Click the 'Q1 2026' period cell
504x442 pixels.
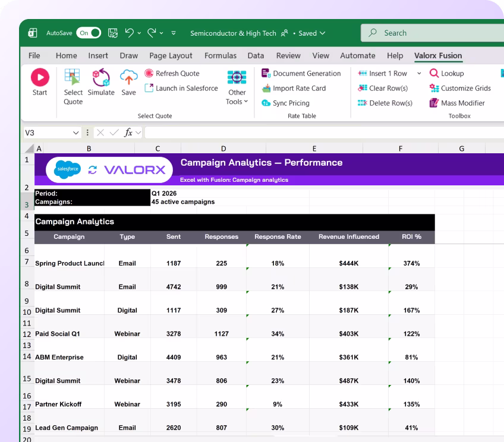point(164,194)
